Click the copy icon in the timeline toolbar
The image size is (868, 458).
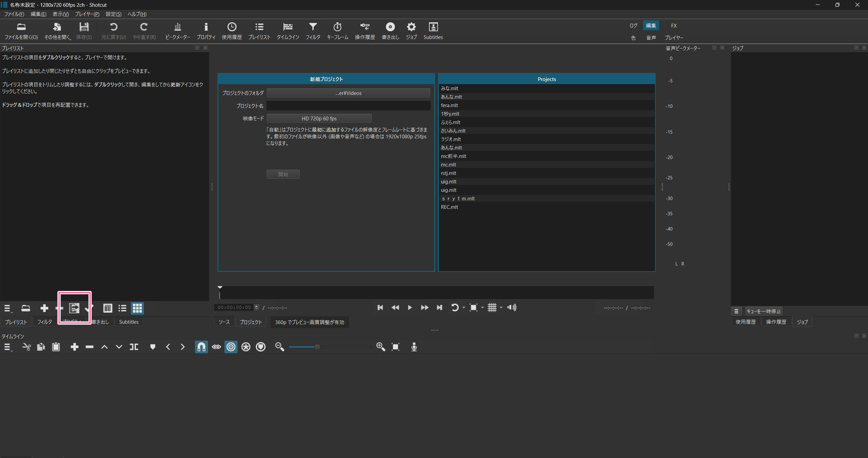41,347
